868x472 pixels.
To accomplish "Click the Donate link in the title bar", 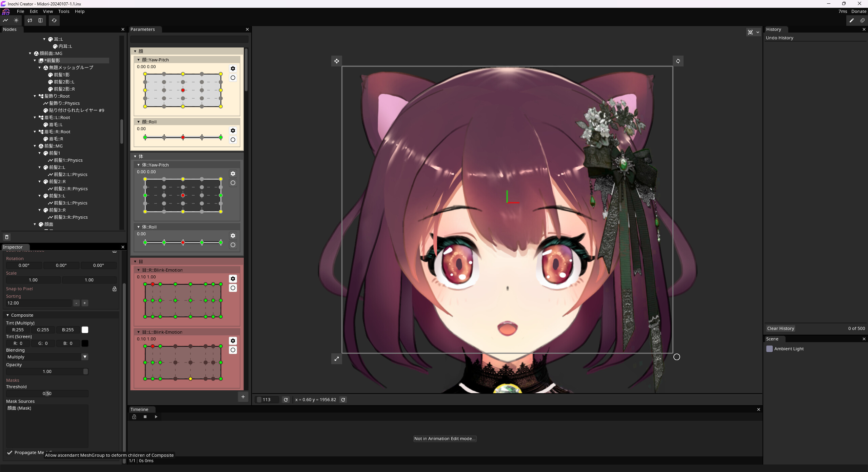I will pos(859,11).
